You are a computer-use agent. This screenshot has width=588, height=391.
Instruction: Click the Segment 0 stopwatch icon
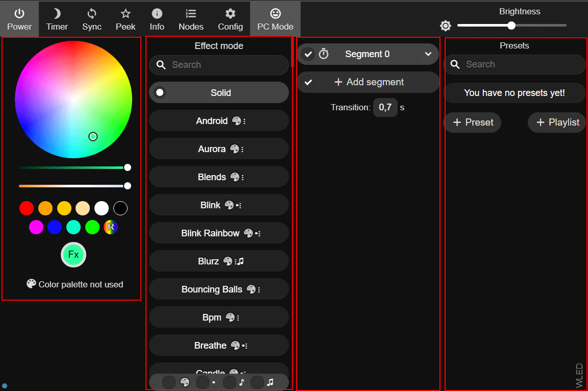point(324,54)
